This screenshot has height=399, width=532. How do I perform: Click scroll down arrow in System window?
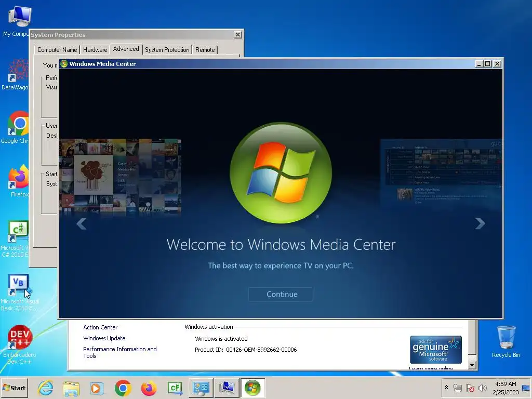(x=472, y=365)
